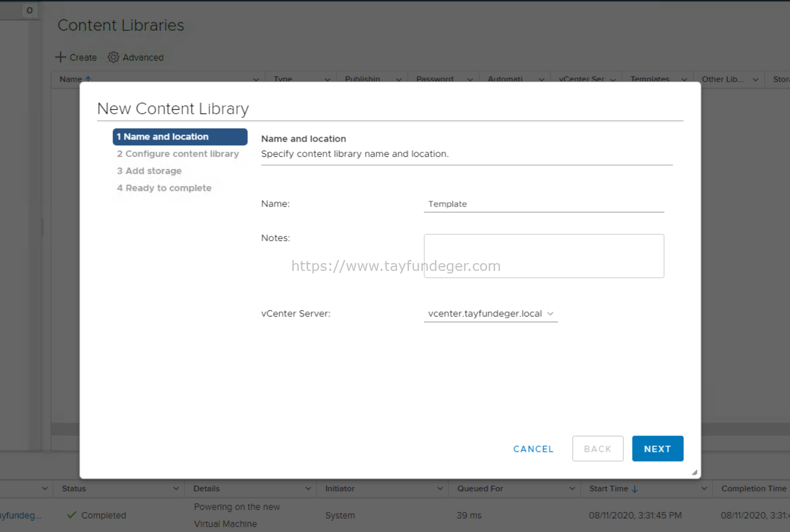Click the BACK button
The height and width of the screenshot is (532, 790).
pyautogui.click(x=598, y=449)
